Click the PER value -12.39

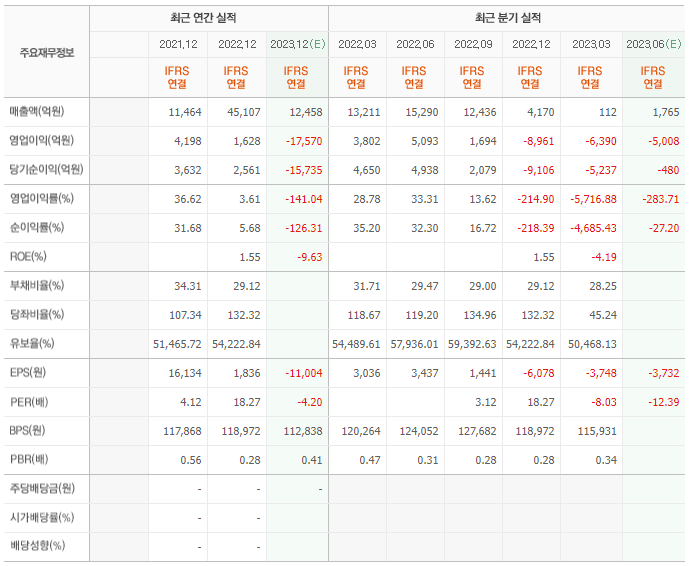pyautogui.click(x=664, y=402)
